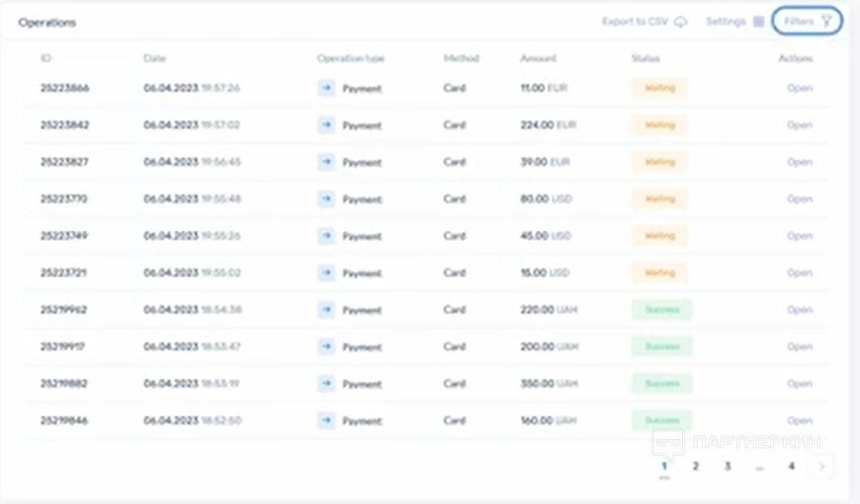Click the Amount column header

click(538, 58)
